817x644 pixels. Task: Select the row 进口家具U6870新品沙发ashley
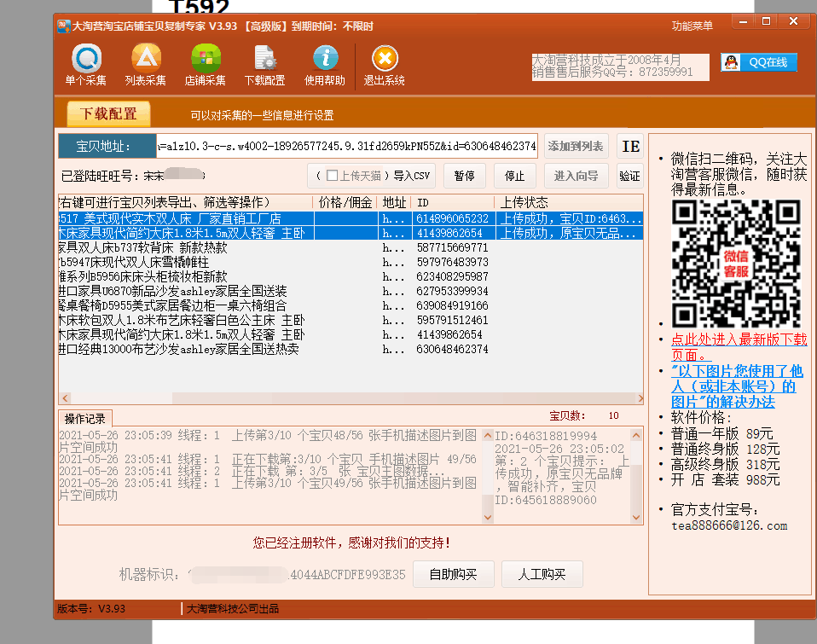351,291
